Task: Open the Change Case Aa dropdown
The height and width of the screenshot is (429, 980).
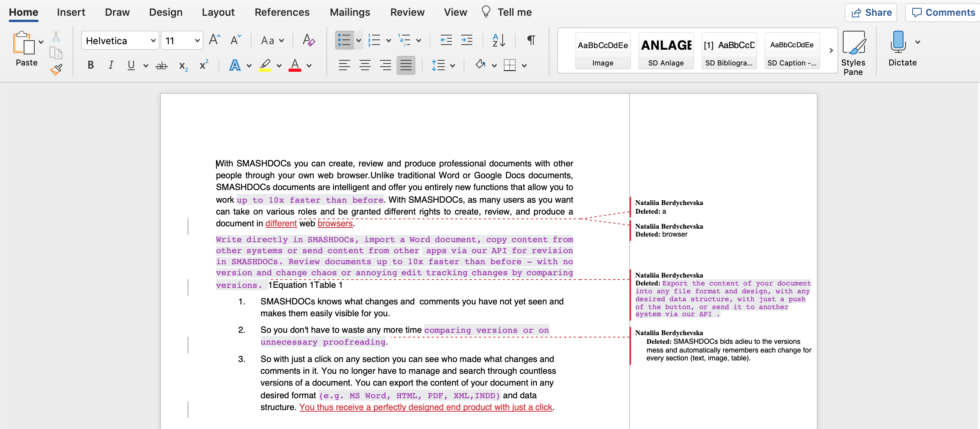Action: [272, 40]
